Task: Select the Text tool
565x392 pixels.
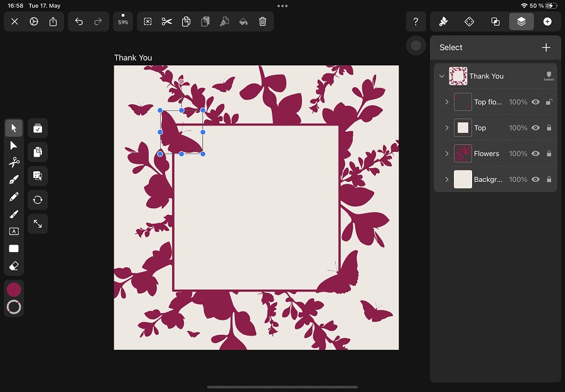Action: (x=14, y=231)
